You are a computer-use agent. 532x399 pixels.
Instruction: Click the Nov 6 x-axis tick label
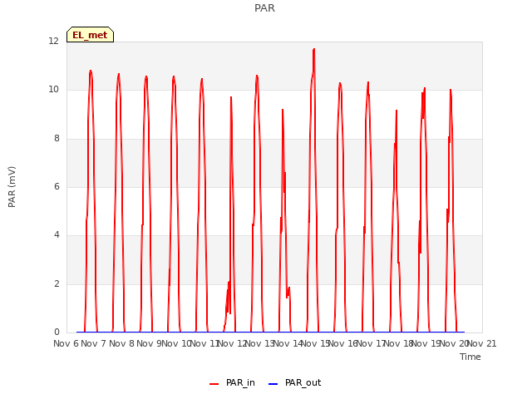click(66, 343)
